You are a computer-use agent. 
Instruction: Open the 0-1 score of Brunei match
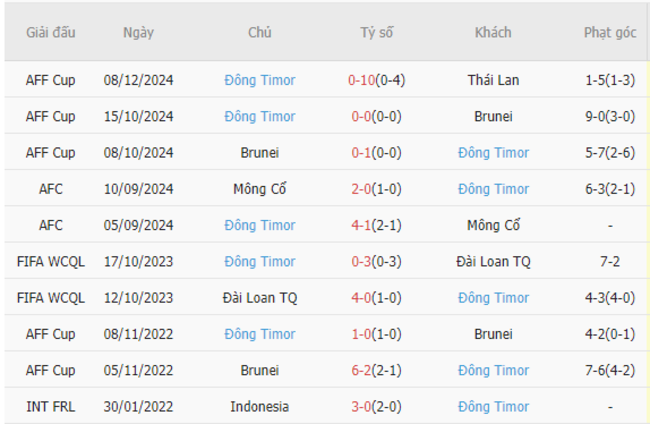[361, 153]
